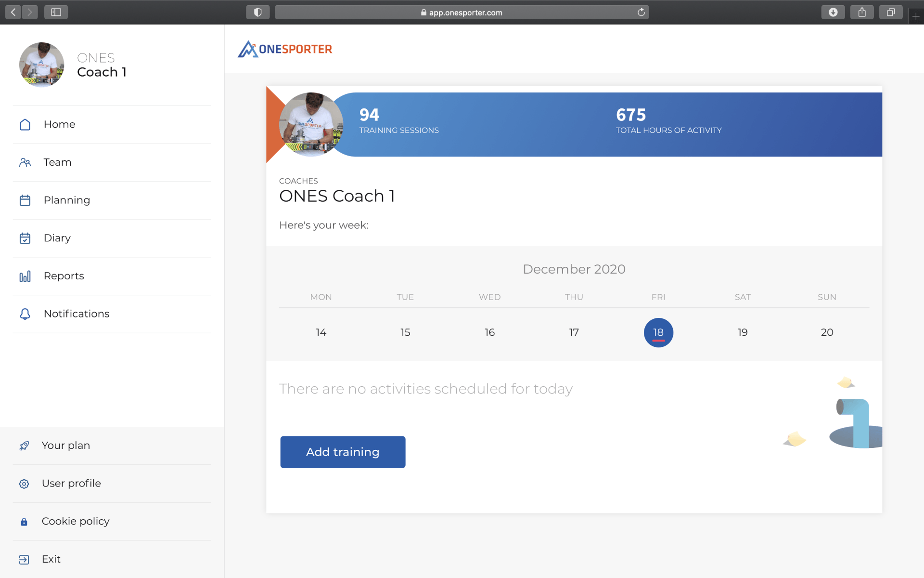Click the User profile gear icon
The height and width of the screenshot is (578, 924).
24,484
